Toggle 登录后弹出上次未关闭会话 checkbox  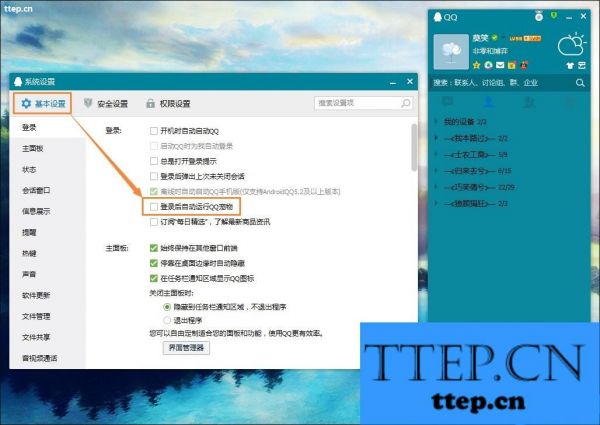coord(154,176)
